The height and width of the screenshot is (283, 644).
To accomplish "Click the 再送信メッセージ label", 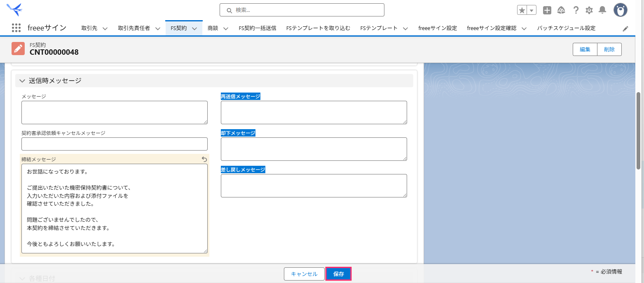I will click(x=241, y=96).
